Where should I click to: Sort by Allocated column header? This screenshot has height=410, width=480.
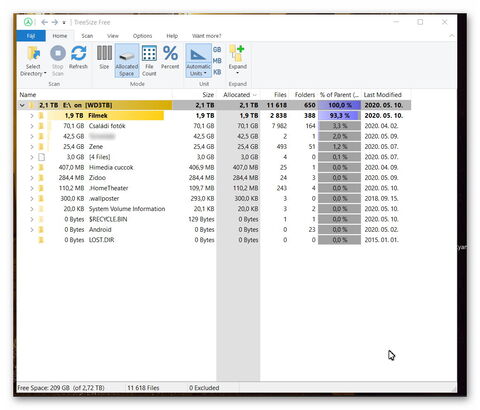click(x=238, y=95)
